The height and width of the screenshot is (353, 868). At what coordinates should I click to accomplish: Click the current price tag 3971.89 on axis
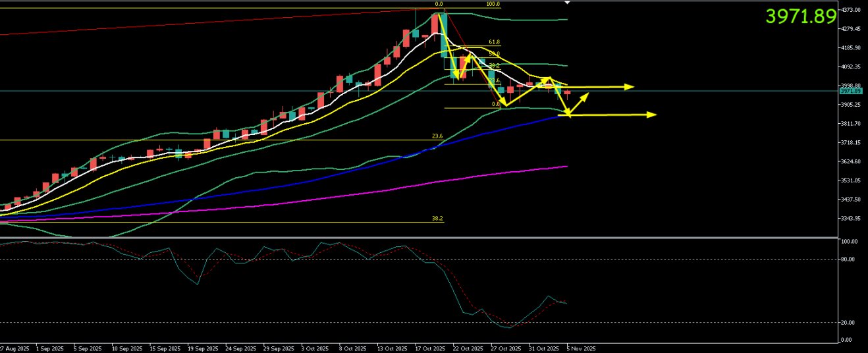pyautogui.click(x=850, y=92)
